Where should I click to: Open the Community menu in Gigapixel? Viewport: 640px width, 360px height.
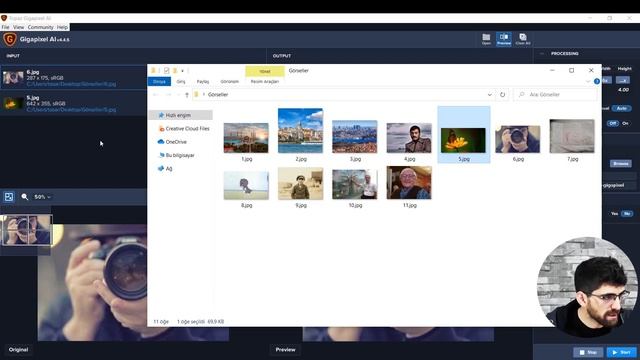(40, 27)
